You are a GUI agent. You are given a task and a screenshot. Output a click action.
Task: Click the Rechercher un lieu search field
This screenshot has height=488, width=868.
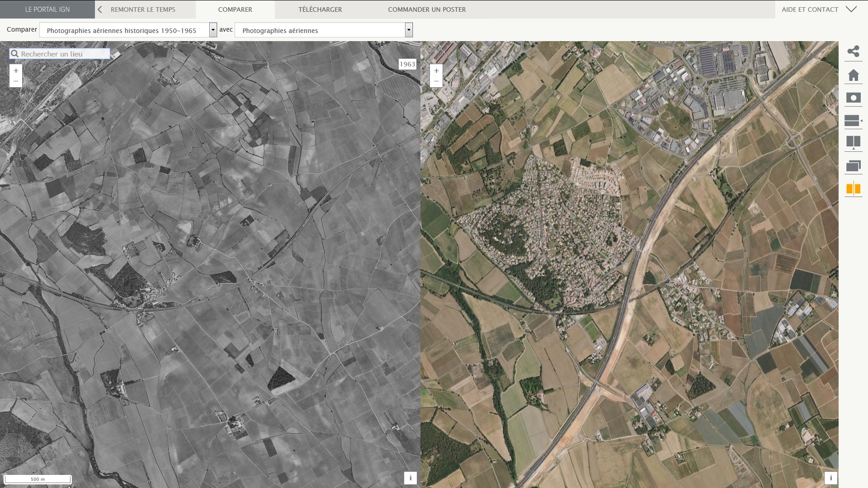click(x=63, y=54)
